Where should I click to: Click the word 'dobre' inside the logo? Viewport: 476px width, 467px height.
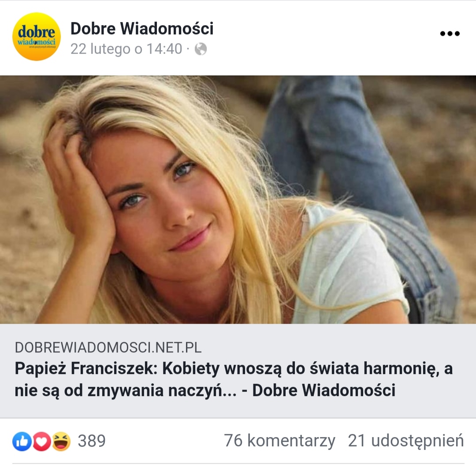37,32
